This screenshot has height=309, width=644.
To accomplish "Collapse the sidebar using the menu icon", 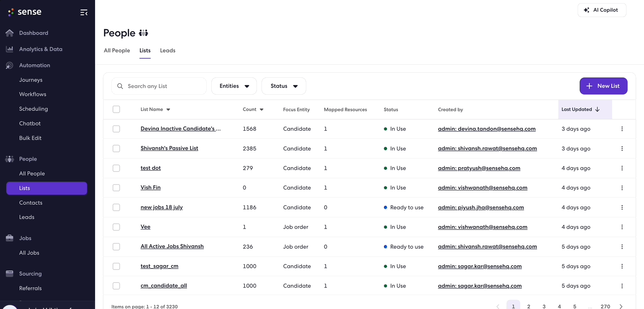I will point(84,13).
